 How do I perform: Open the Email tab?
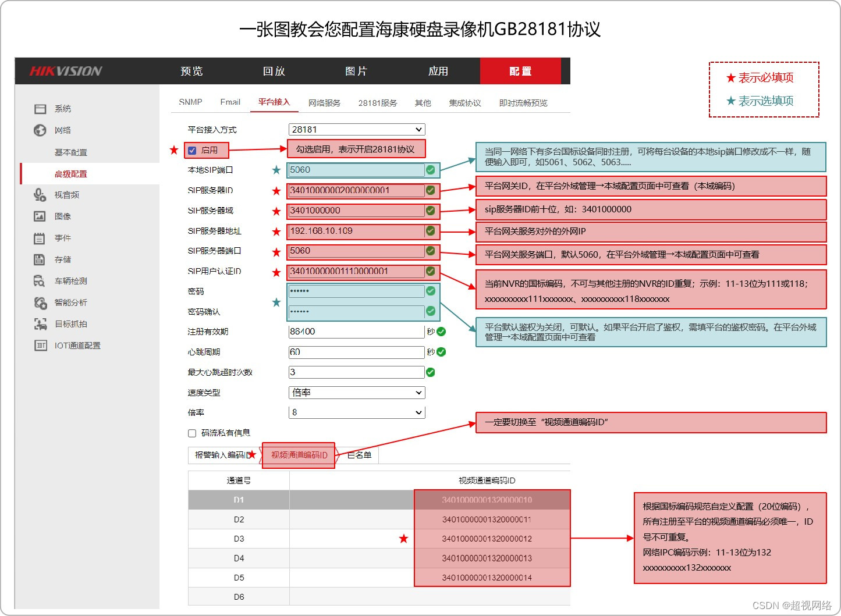click(x=230, y=102)
